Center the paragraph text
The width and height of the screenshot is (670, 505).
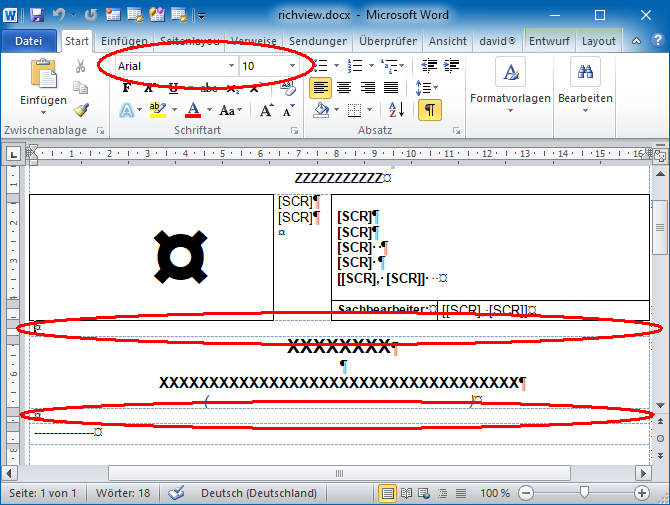point(344,88)
